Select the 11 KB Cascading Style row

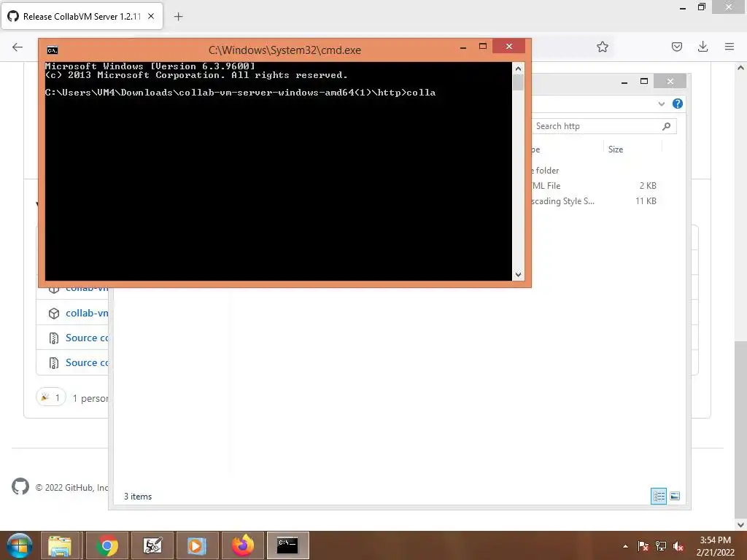[x=595, y=201]
